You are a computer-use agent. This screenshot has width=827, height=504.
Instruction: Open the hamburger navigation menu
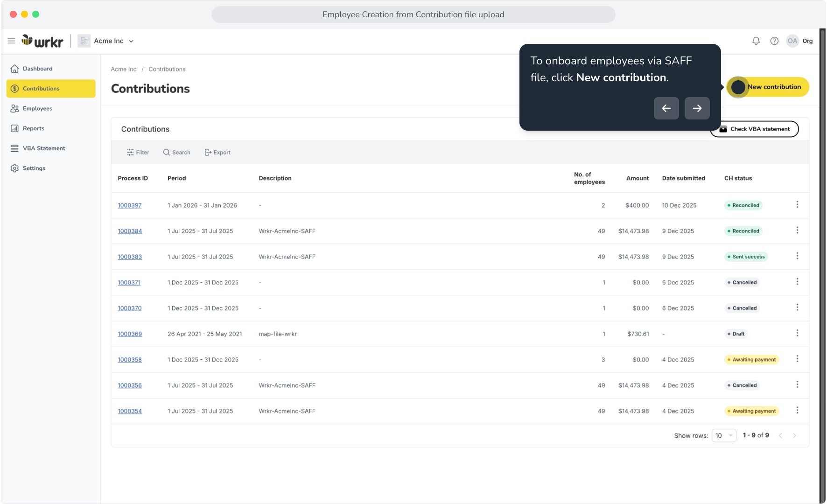point(12,41)
